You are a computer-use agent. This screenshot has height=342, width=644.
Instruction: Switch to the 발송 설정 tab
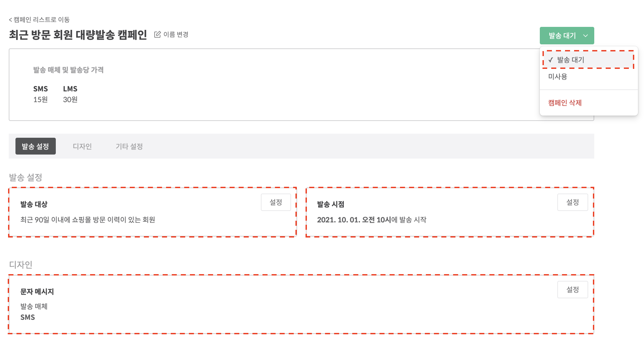pos(36,146)
